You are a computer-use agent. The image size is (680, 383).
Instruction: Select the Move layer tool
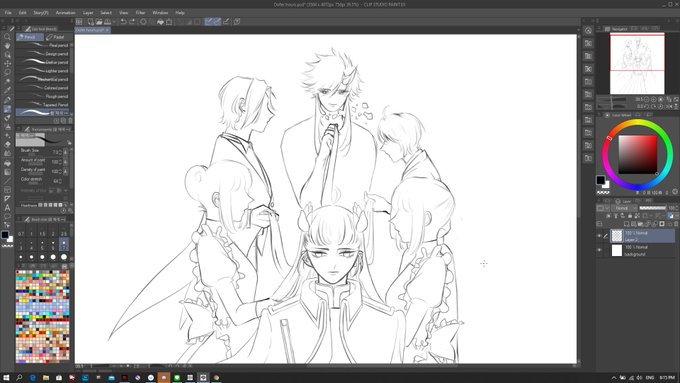click(7, 63)
